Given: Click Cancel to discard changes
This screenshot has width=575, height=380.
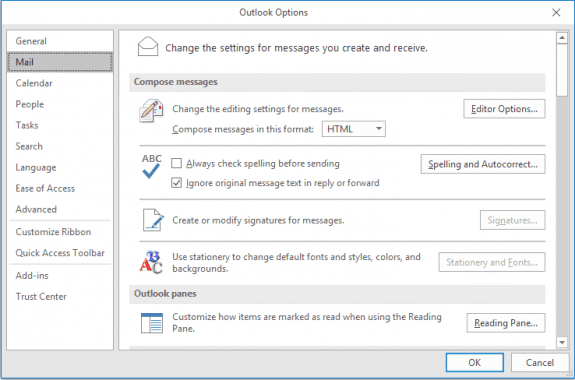Looking at the screenshot, I should point(539,362).
